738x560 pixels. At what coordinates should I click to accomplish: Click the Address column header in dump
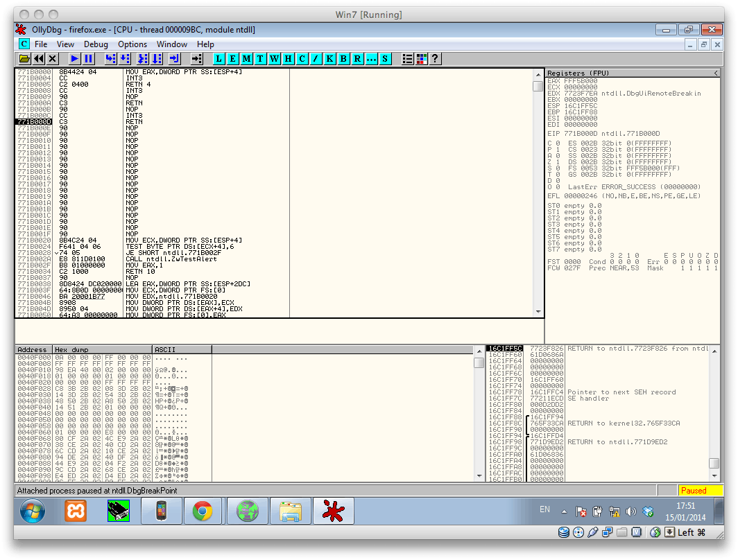tap(34, 350)
